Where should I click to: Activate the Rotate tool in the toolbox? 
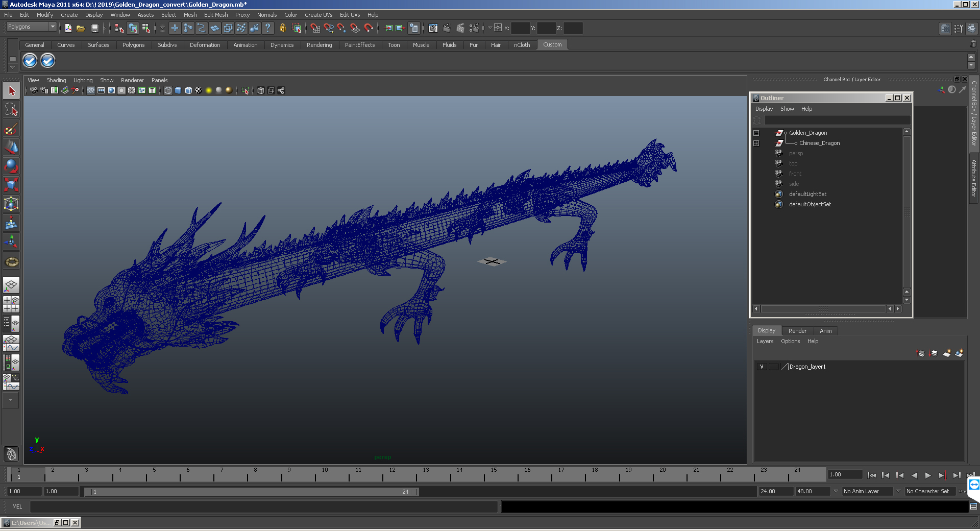(x=11, y=166)
